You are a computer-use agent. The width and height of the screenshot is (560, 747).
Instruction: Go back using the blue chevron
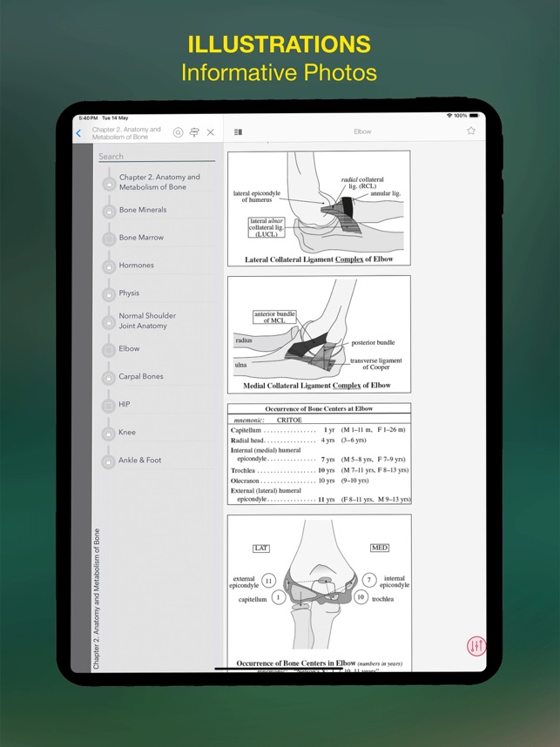pyautogui.click(x=78, y=133)
